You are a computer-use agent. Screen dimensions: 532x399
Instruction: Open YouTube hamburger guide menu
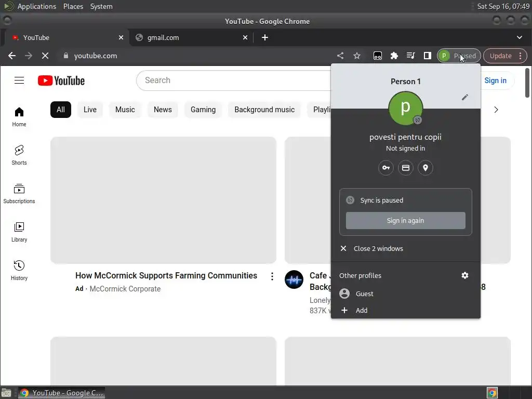click(x=19, y=81)
